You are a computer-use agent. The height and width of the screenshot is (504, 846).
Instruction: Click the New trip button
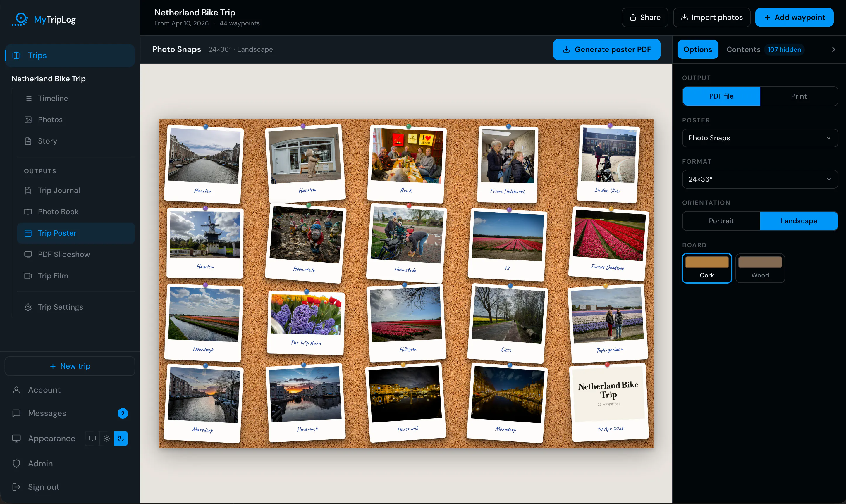70,366
